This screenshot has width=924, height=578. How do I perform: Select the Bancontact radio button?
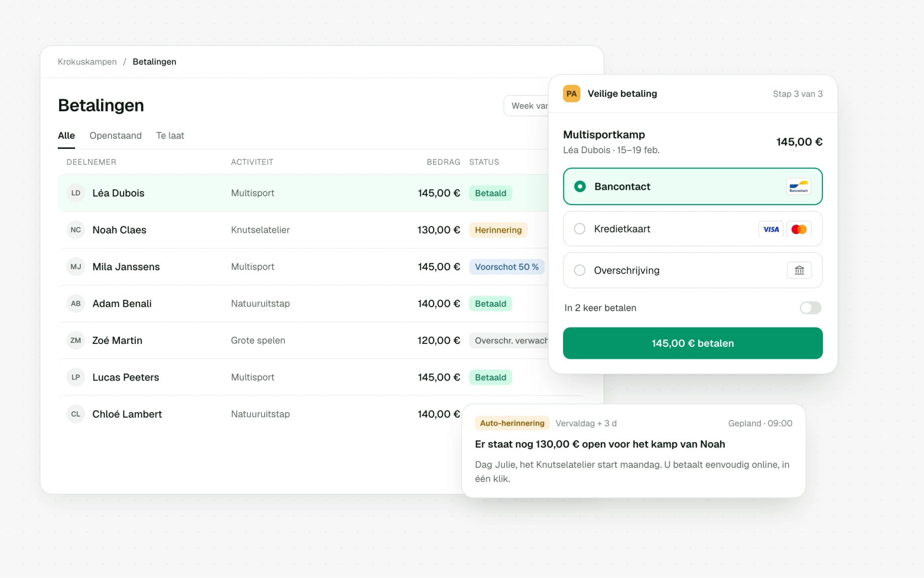click(580, 186)
